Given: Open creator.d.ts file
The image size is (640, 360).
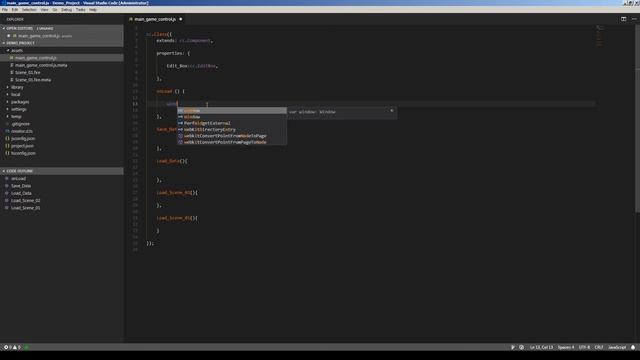Looking at the screenshot, I should [62, 131].
